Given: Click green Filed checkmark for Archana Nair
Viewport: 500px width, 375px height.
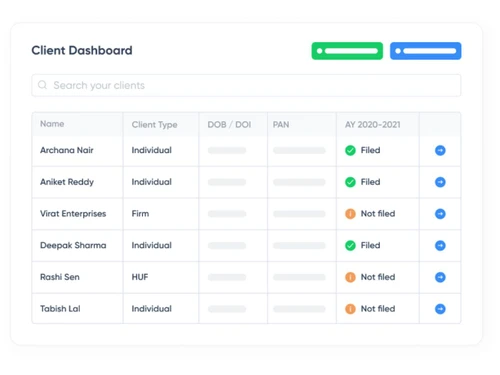Looking at the screenshot, I should click(350, 150).
